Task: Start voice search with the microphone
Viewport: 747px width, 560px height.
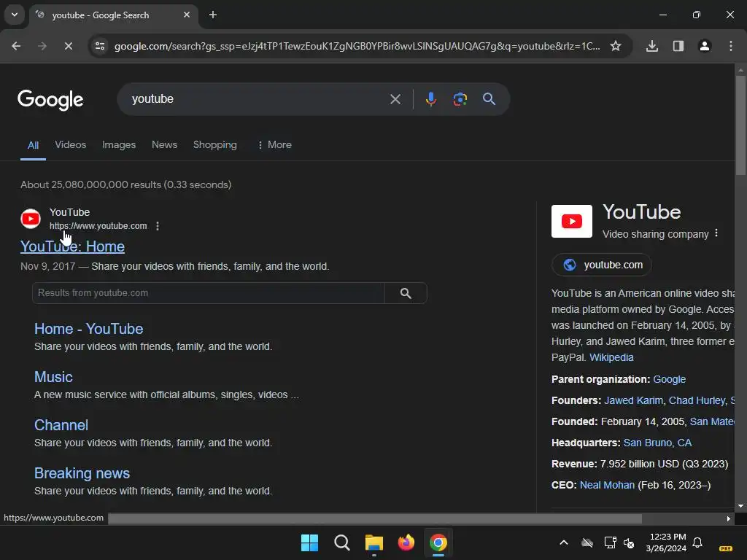Action: point(430,99)
